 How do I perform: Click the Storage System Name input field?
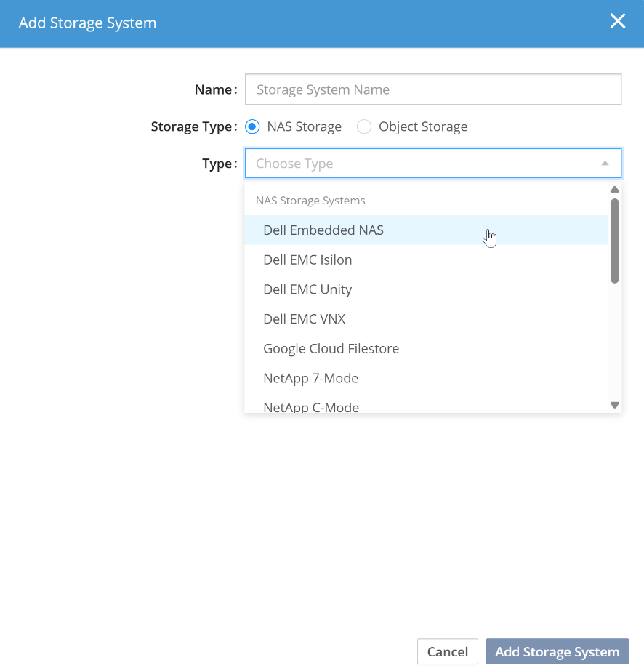(x=433, y=89)
